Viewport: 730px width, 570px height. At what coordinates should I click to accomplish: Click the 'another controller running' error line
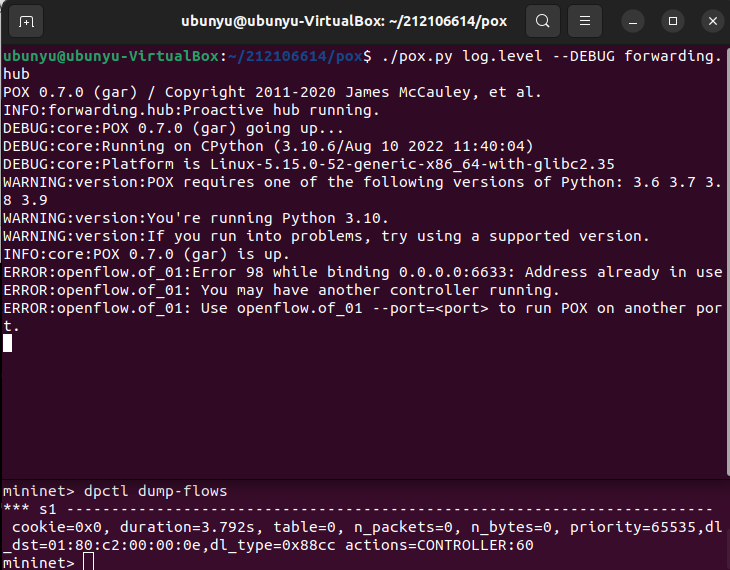pyautogui.click(x=280, y=290)
